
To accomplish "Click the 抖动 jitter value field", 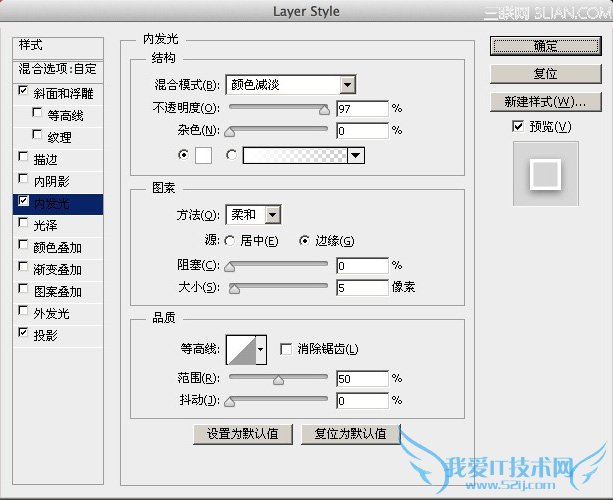I will [x=362, y=401].
